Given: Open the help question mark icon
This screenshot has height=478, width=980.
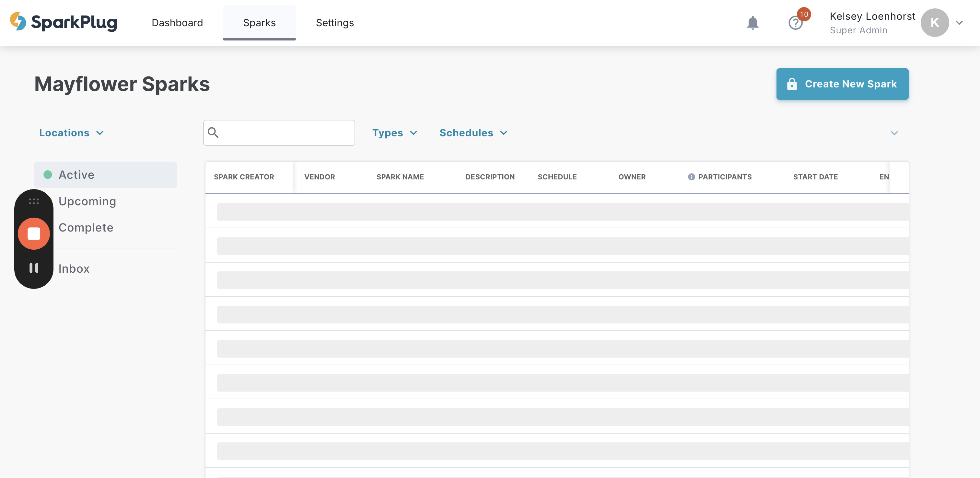Looking at the screenshot, I should (795, 23).
